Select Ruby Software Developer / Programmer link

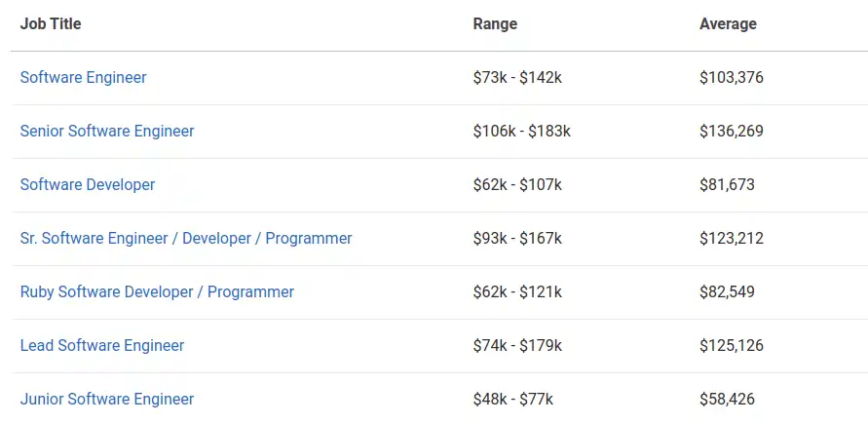click(157, 292)
